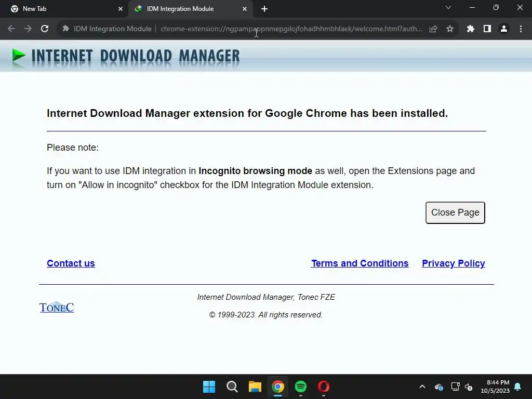The height and width of the screenshot is (399, 532).
Task: Show hidden system tray icons
Action: pos(422,387)
